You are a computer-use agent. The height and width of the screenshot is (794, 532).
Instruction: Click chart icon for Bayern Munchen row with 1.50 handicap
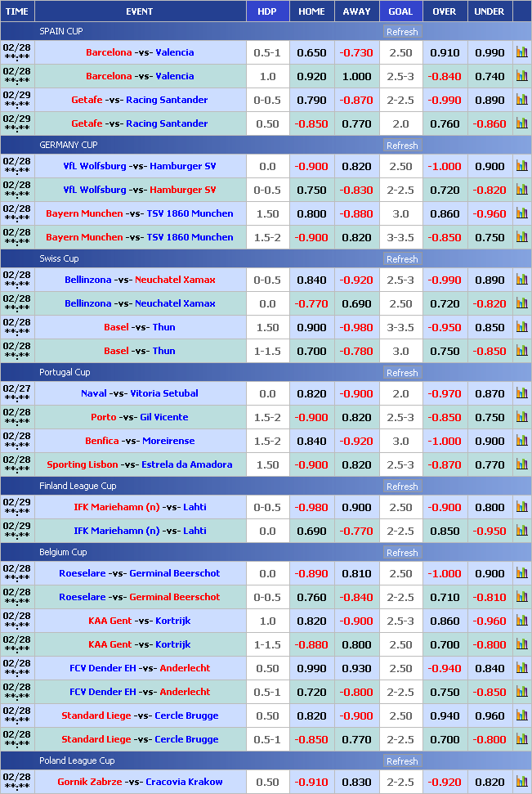(x=521, y=213)
